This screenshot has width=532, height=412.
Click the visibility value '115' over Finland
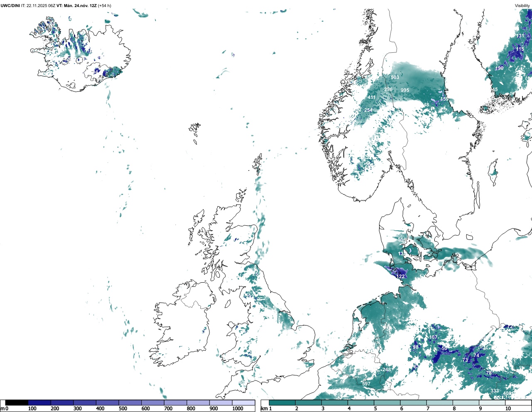520,49
